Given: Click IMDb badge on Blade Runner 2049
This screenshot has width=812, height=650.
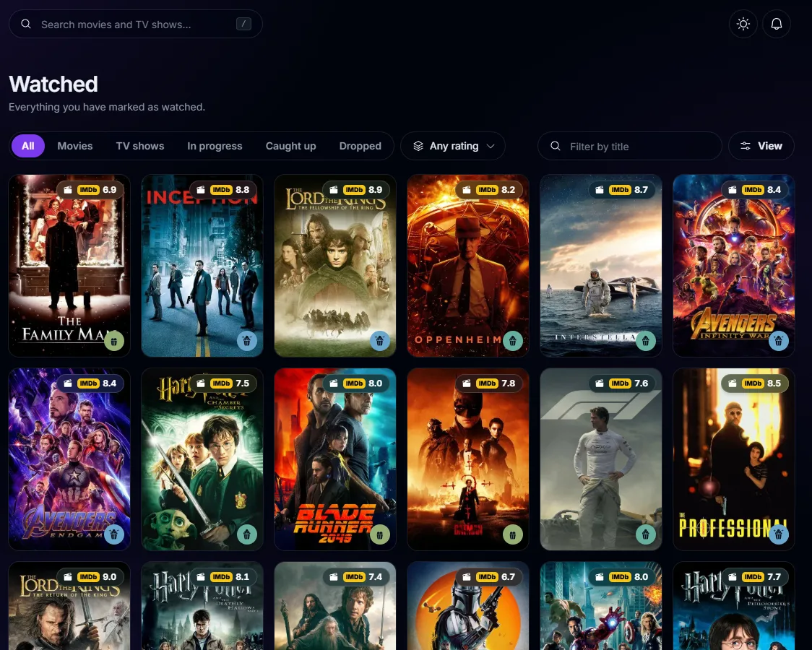Looking at the screenshot, I should (354, 383).
